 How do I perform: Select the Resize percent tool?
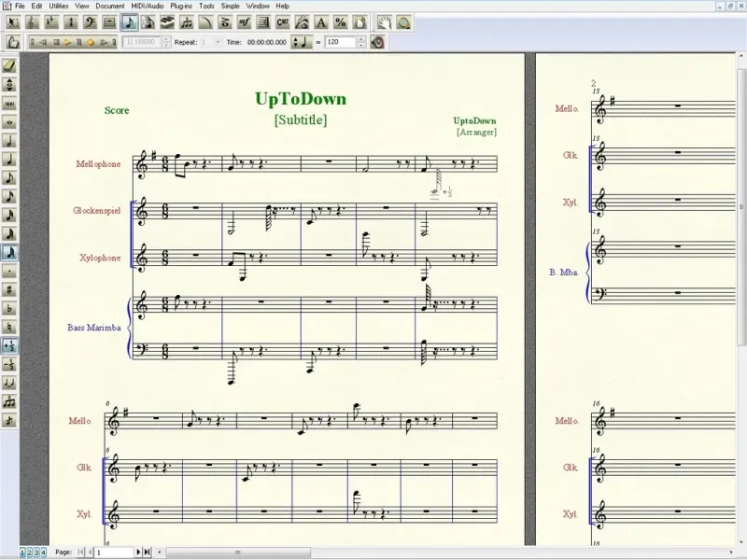tap(340, 22)
